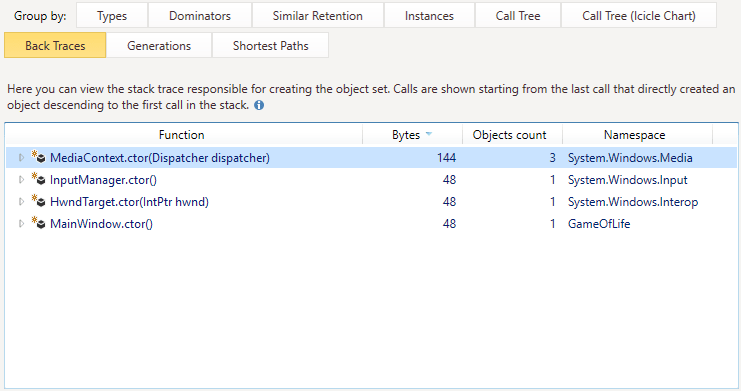Click the 48 bytes value for HwndTarget

point(449,202)
